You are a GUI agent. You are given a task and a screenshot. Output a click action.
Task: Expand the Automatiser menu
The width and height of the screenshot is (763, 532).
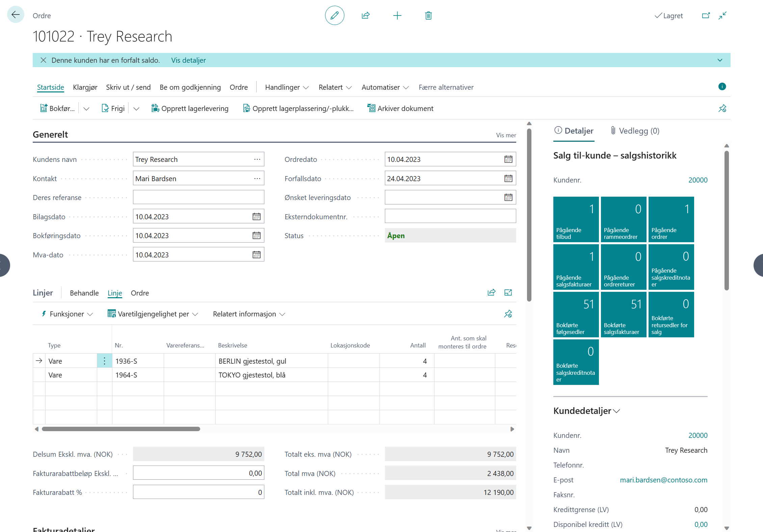tap(385, 87)
